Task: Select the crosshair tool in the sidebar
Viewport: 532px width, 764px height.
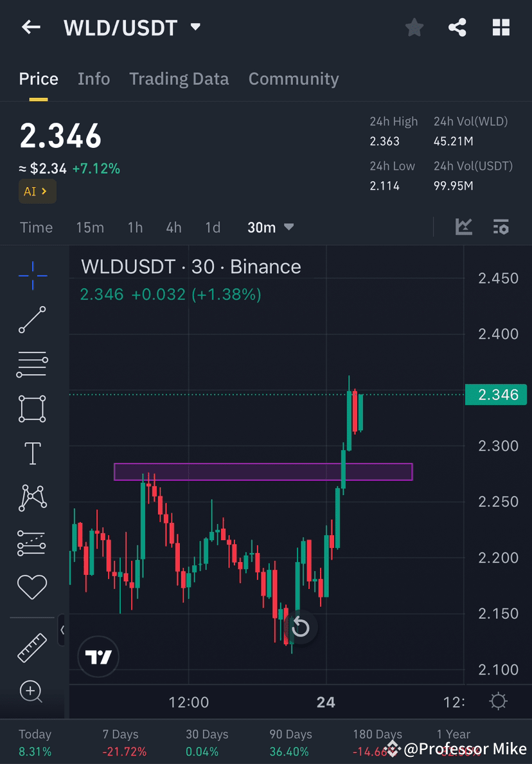Action: point(32,275)
